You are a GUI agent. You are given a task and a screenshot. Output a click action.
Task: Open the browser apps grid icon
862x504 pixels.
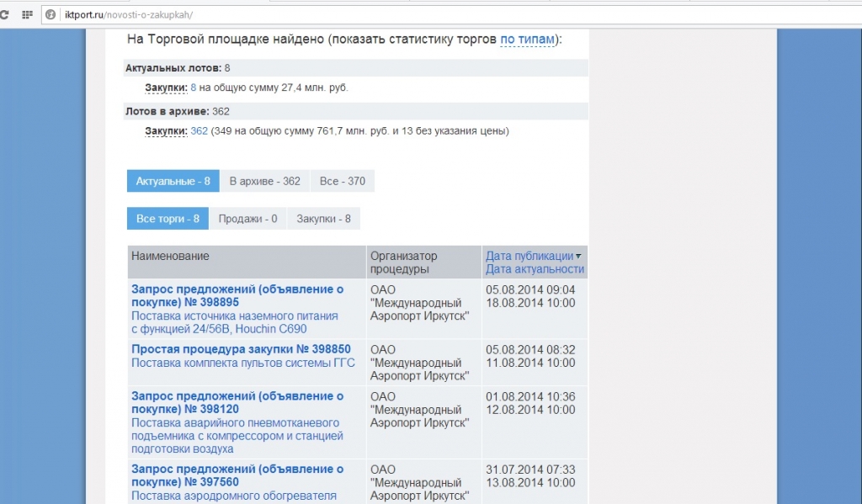tap(27, 15)
